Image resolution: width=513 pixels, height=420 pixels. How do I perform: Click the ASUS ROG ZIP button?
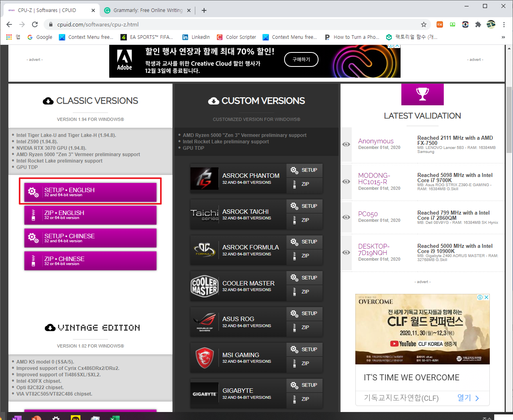pos(305,328)
